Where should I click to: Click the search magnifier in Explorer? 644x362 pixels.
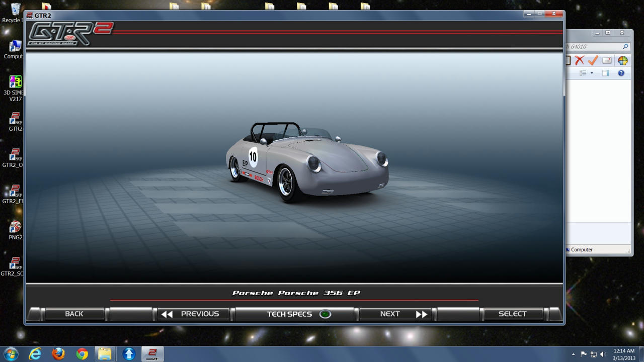point(625,47)
